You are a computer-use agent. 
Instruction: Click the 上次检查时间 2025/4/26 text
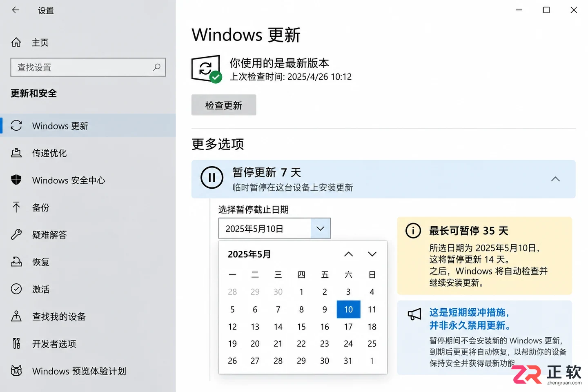pyautogui.click(x=291, y=77)
